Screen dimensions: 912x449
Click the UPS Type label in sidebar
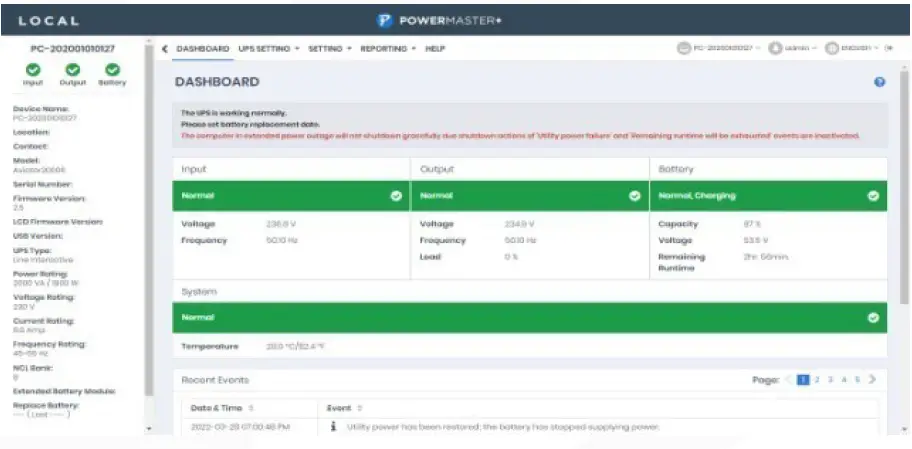coord(32,251)
